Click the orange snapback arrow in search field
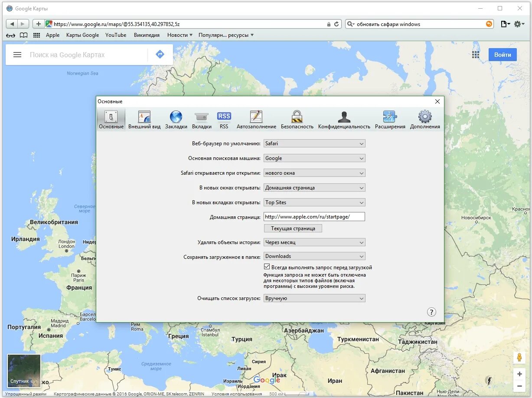 [489, 24]
